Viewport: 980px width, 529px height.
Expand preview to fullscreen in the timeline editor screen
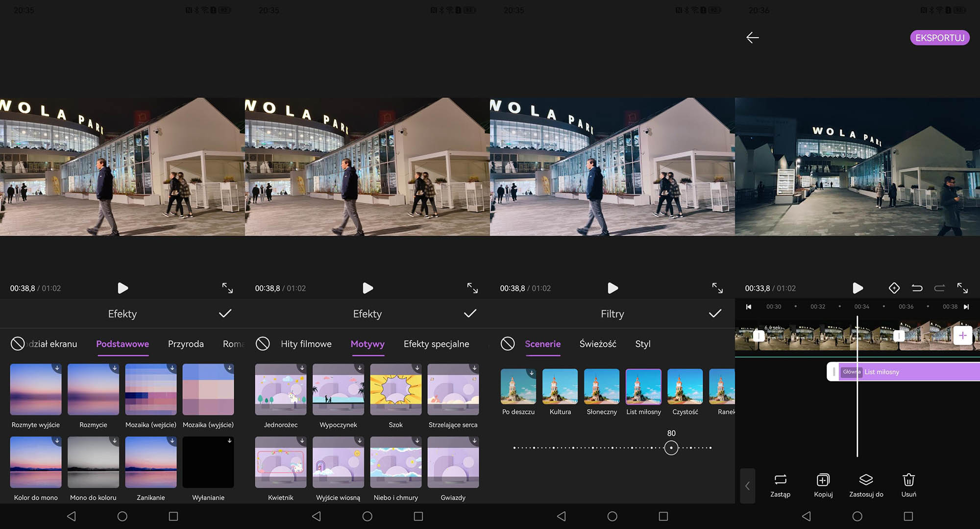point(962,288)
